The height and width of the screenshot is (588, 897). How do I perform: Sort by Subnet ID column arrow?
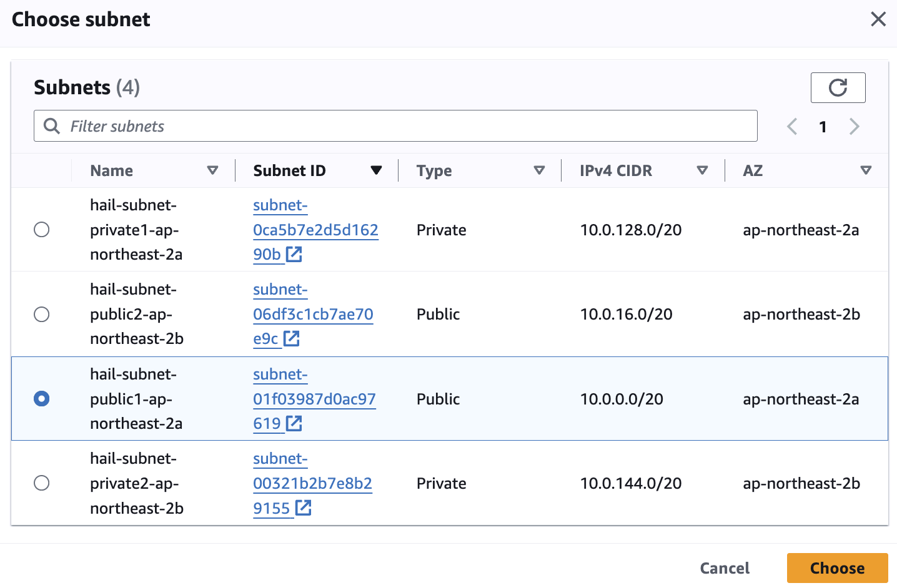376,170
